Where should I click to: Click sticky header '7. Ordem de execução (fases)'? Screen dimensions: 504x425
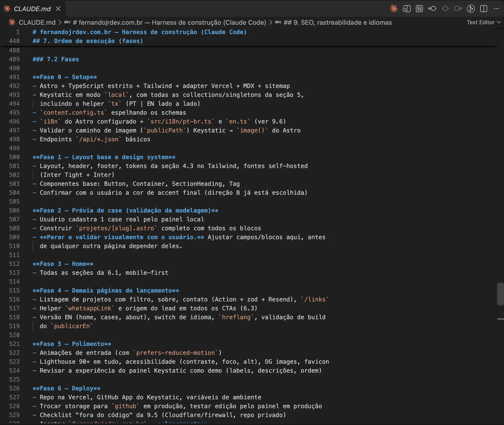[88, 41]
